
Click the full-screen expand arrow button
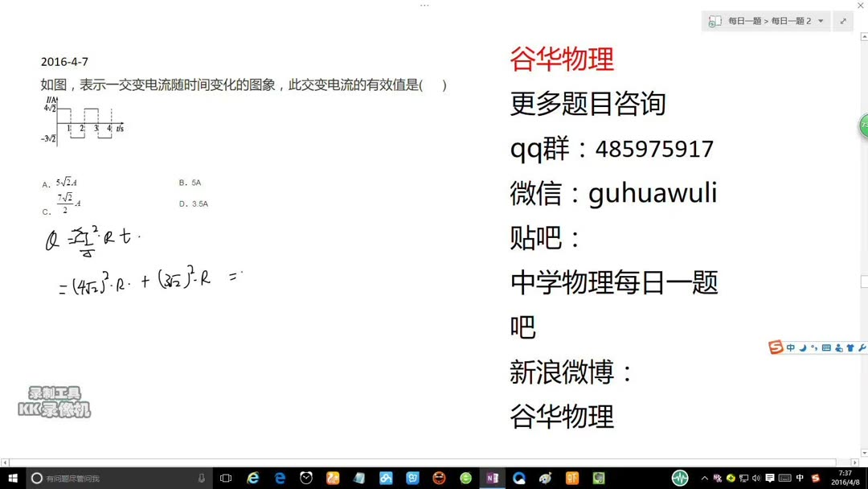(x=843, y=21)
